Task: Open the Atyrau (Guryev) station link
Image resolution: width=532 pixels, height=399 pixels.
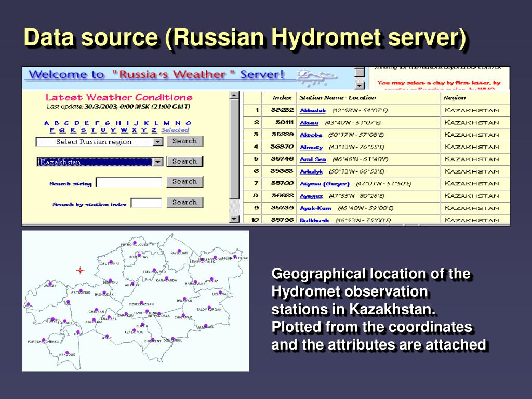Action: (324, 183)
